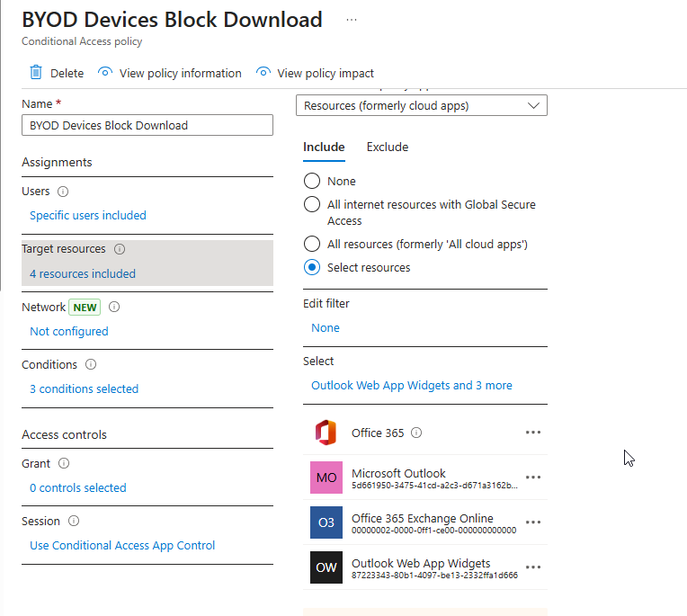Click the Delete trash can icon
Image resolution: width=687 pixels, height=616 pixels.
click(x=36, y=73)
